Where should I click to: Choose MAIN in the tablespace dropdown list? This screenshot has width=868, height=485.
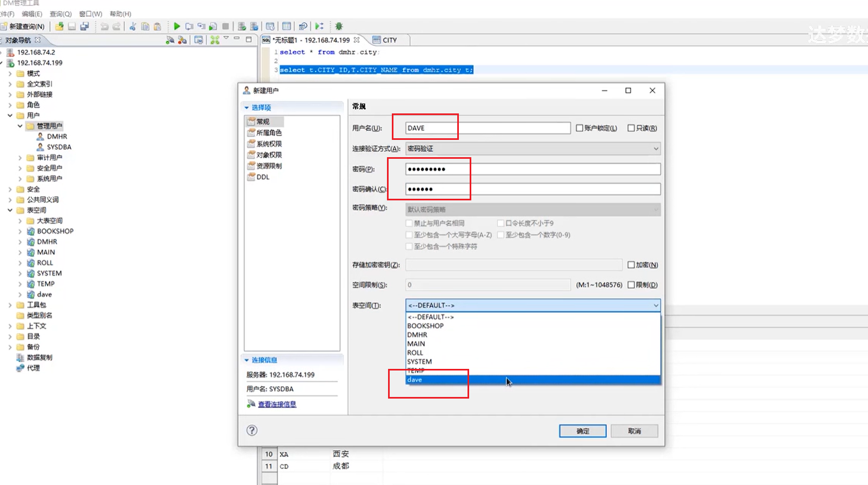click(x=533, y=343)
